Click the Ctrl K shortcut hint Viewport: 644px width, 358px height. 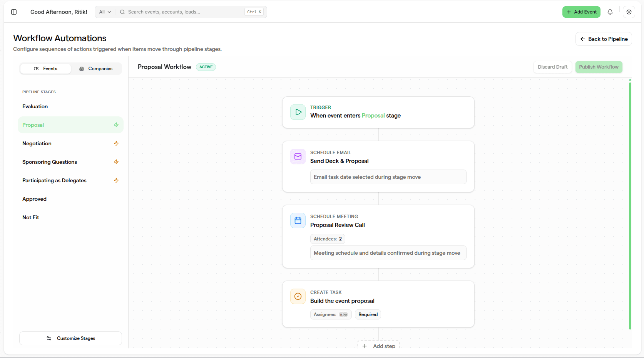click(254, 12)
